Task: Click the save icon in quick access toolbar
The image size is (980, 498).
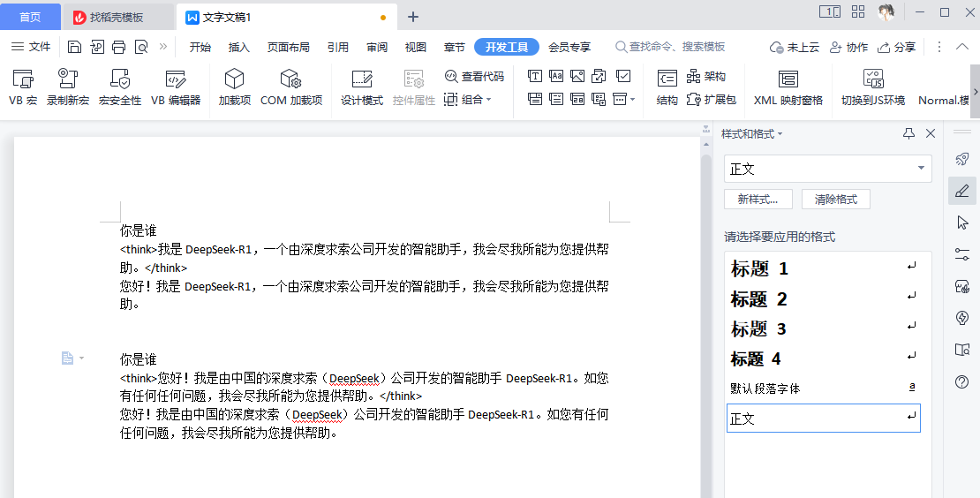Action: (x=75, y=47)
